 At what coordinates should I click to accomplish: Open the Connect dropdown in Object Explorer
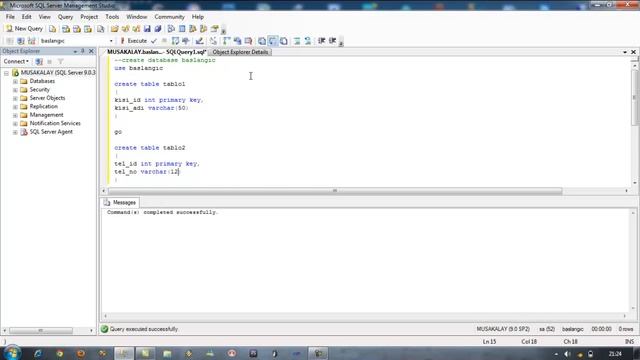click(x=16, y=62)
